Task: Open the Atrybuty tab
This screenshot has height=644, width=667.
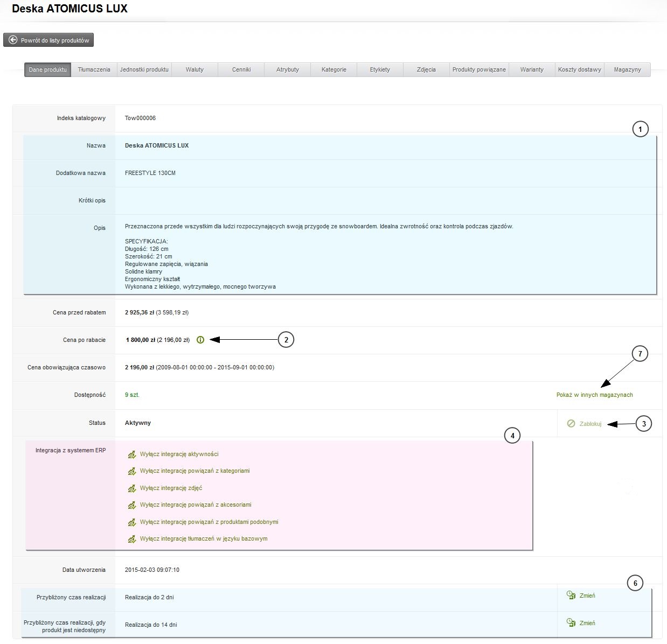Action: [288, 69]
